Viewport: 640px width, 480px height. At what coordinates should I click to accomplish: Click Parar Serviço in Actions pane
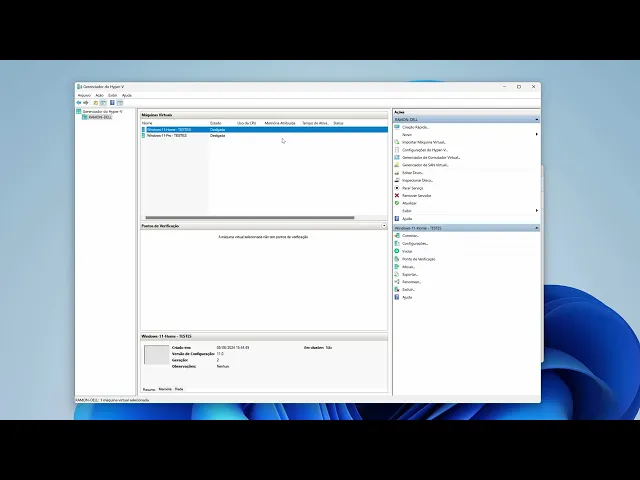click(412, 188)
